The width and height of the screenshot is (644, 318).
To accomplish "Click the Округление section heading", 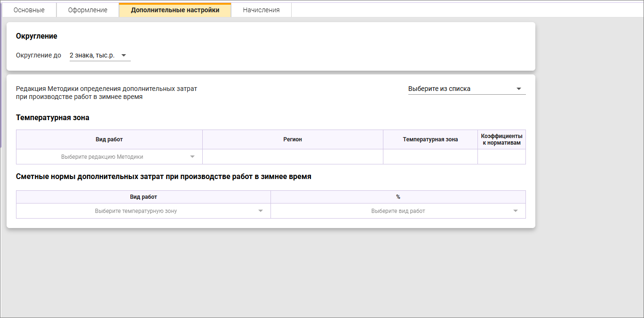I will tap(37, 36).
